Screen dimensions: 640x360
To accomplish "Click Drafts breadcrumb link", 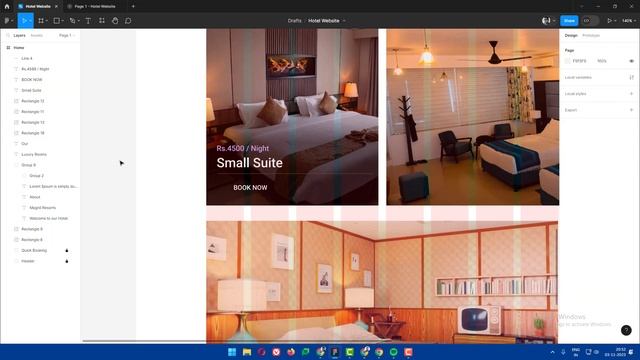I will coord(294,20).
